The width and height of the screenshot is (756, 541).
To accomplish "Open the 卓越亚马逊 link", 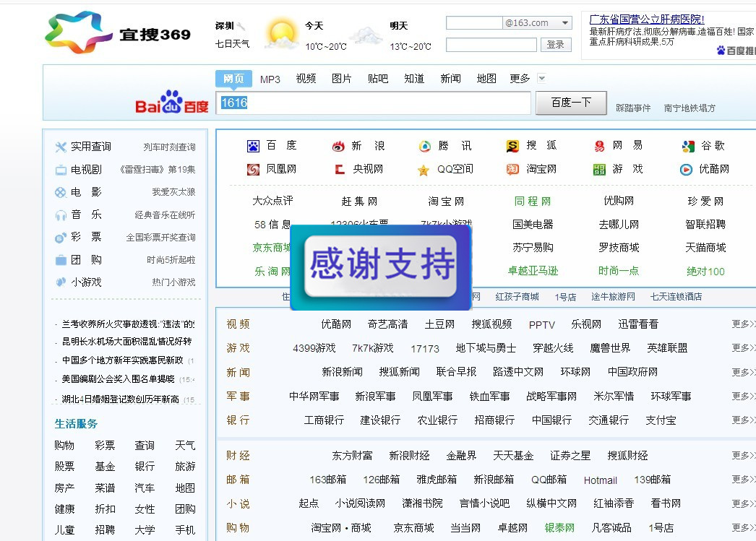I will coord(533,272).
